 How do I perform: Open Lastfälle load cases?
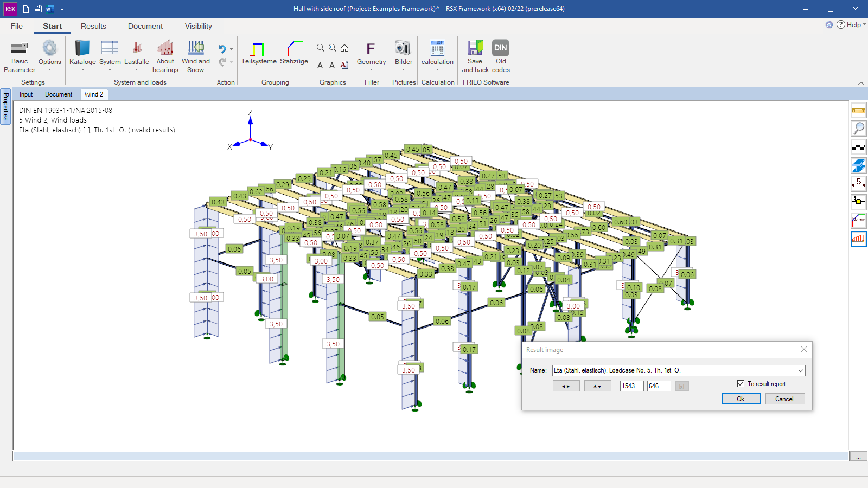137,52
